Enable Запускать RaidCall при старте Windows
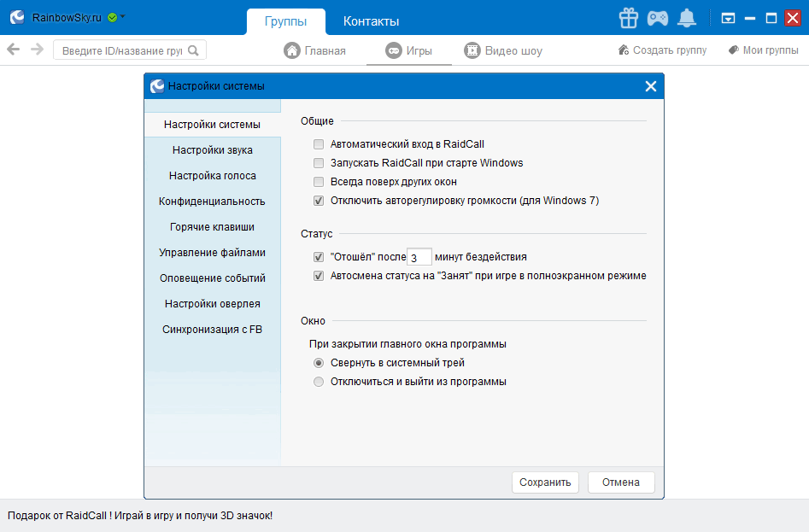The height and width of the screenshot is (532, 809). [x=319, y=163]
